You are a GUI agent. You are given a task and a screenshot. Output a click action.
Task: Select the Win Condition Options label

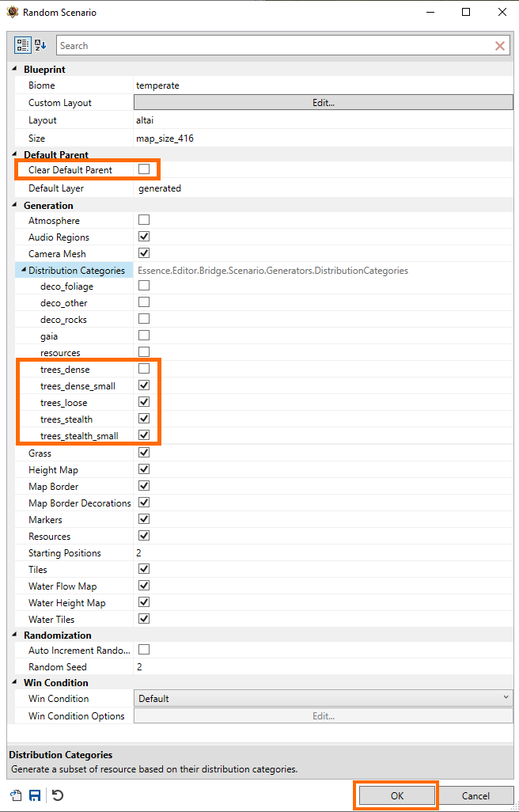click(x=77, y=715)
